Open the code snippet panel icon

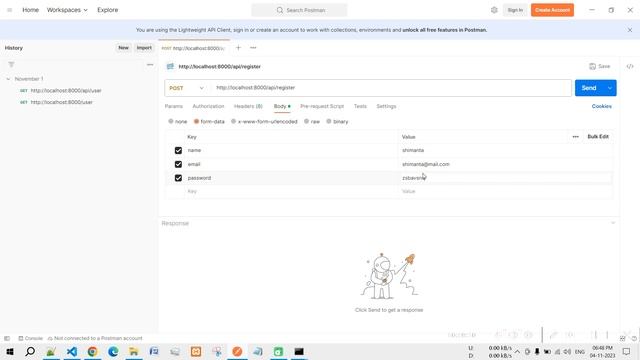[630, 66]
